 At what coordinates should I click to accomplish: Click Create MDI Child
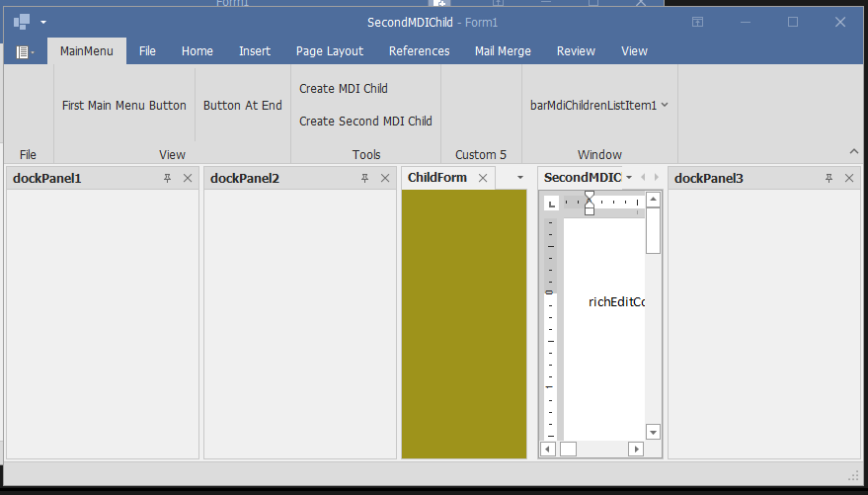pos(344,89)
